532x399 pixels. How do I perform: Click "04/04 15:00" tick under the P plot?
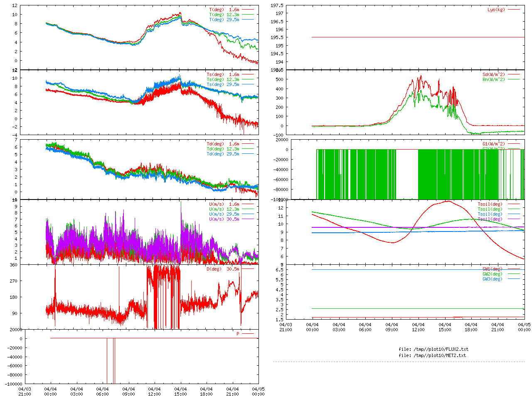(180, 392)
